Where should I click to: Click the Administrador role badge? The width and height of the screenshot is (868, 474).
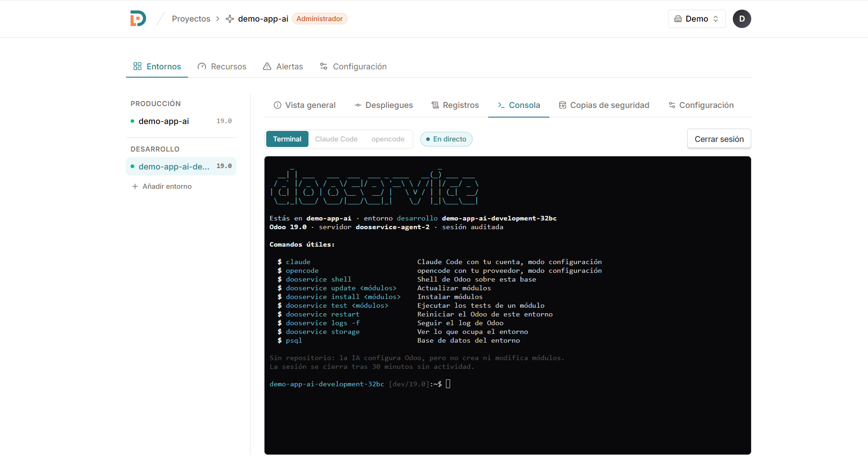click(x=320, y=19)
